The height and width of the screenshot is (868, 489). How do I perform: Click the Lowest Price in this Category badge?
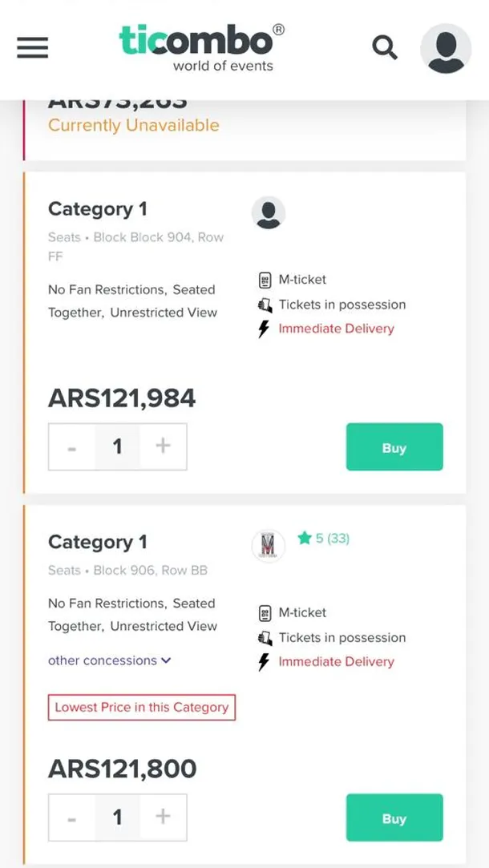point(142,708)
